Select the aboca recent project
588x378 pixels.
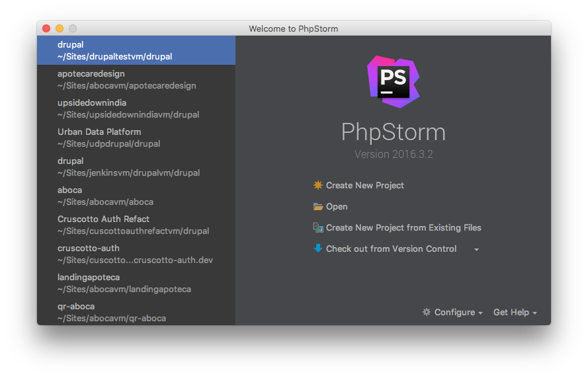(x=136, y=196)
